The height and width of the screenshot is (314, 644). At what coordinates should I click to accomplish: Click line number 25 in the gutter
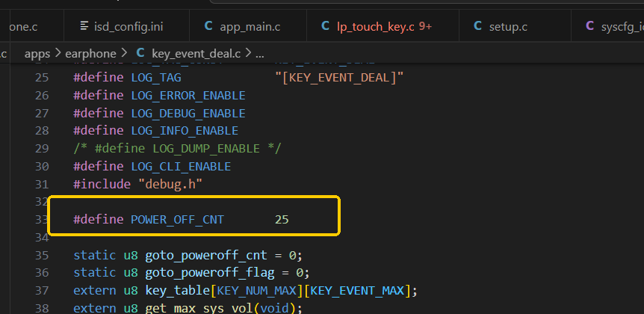[42, 77]
